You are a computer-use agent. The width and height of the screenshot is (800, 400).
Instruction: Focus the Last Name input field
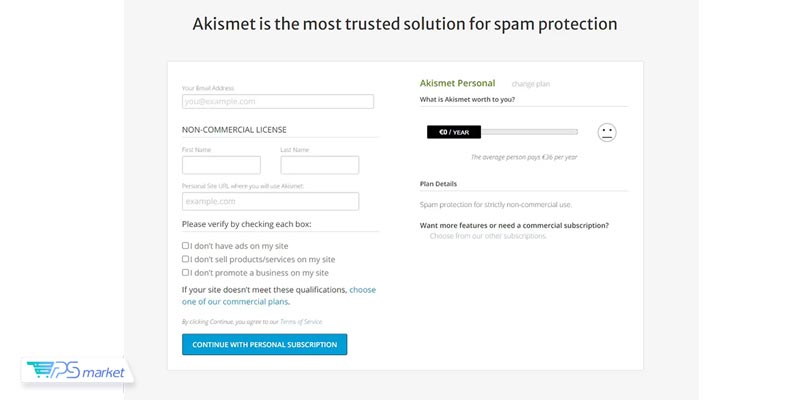pyautogui.click(x=320, y=165)
